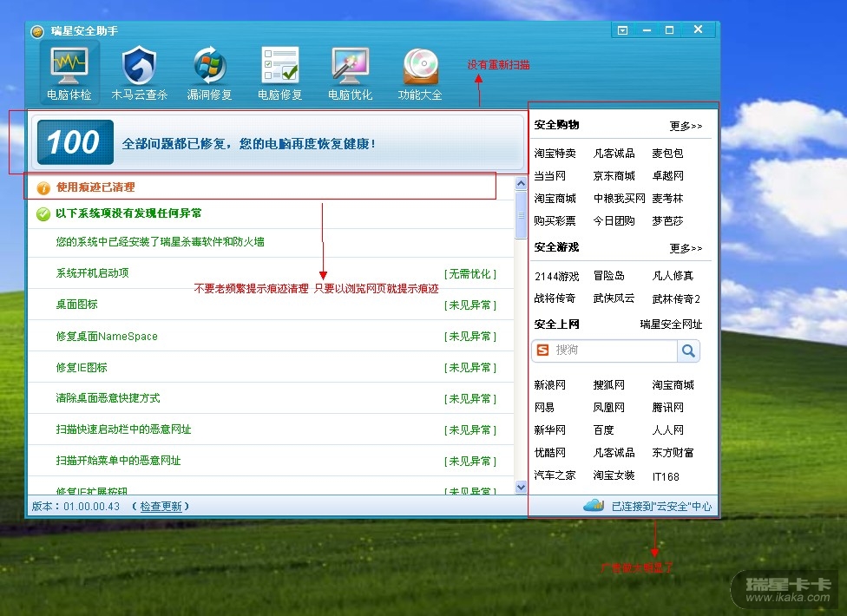Click the scrollbar down arrow in results list
Viewport: 847px width, 616px height.
[521, 488]
